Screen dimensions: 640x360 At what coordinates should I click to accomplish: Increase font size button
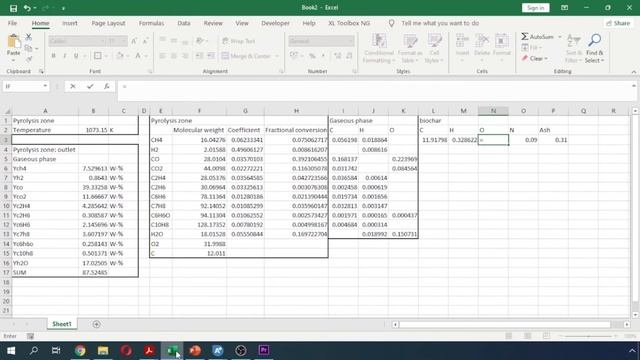point(134,41)
